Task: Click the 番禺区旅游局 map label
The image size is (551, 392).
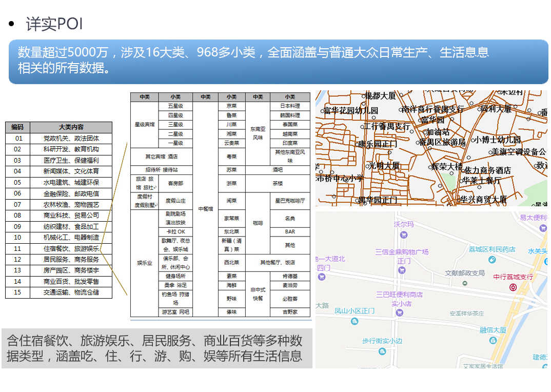Action: (442, 142)
